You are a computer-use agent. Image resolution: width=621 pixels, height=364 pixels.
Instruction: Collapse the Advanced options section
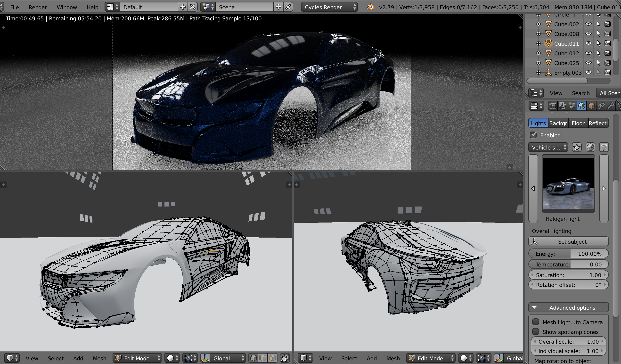pos(568,307)
